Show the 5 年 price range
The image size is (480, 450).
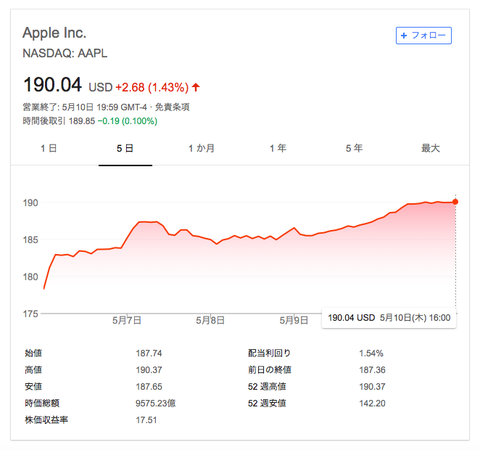pyautogui.click(x=354, y=148)
